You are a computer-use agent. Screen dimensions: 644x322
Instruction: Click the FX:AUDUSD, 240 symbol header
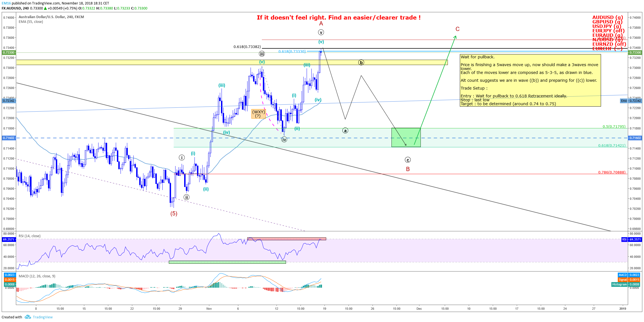tap(15, 8)
